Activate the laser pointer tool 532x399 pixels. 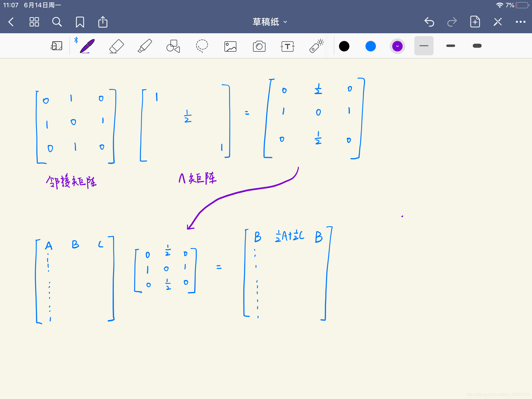(x=316, y=46)
